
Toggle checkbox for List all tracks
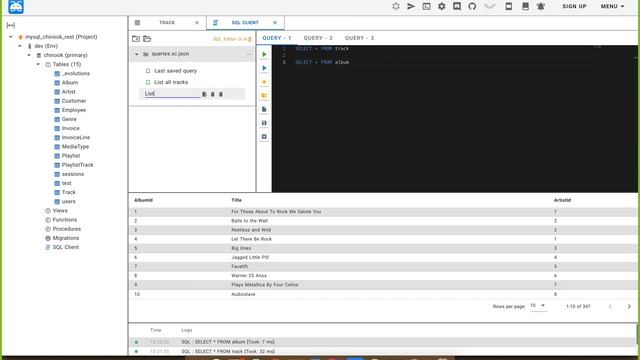pyautogui.click(x=148, y=82)
